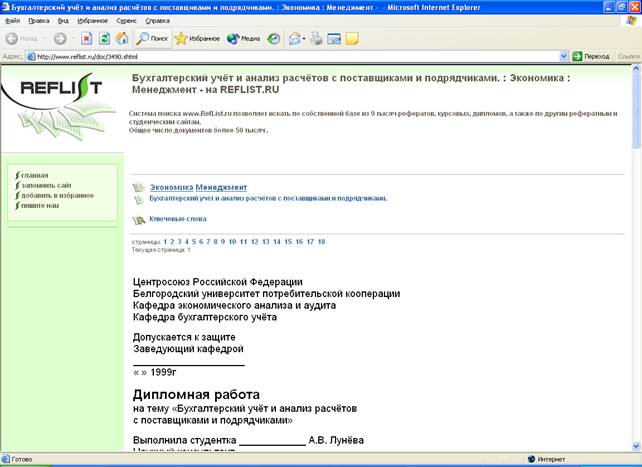Image resolution: width=642 pixels, height=467 pixels.
Task: Click the Дипломная работа heading text
Action: point(196,395)
